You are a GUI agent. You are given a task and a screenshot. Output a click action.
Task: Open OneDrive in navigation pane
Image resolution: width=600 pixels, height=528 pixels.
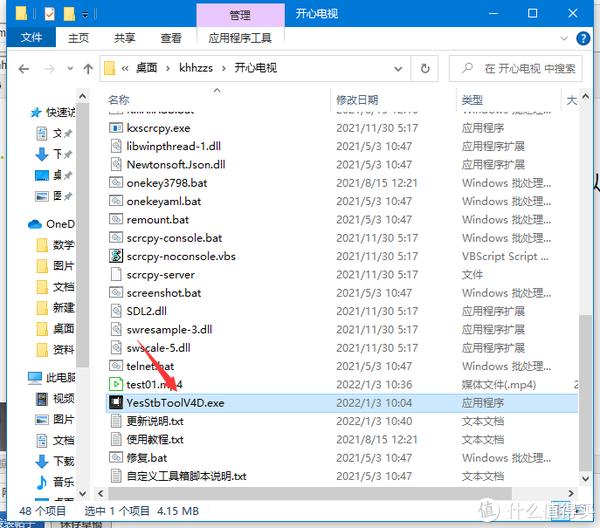(x=52, y=224)
